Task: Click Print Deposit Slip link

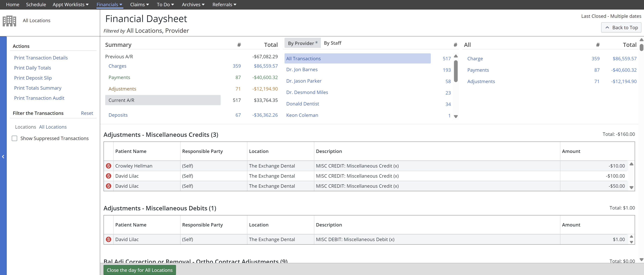Action: [x=33, y=78]
